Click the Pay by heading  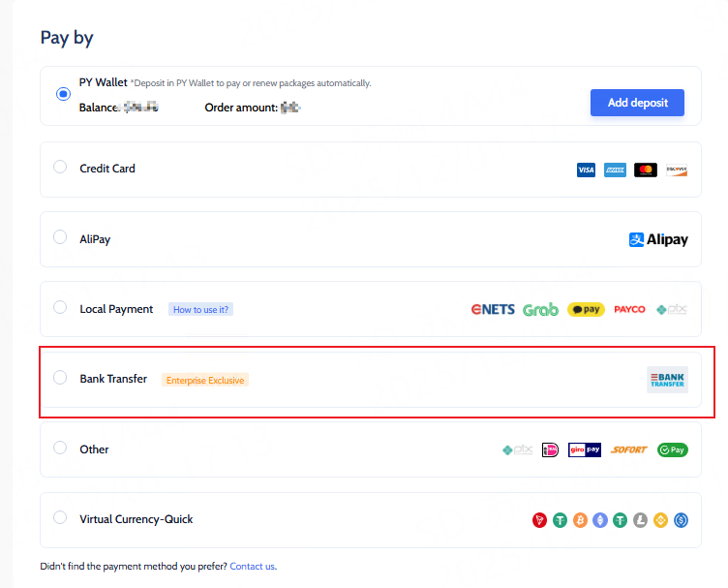pos(67,38)
